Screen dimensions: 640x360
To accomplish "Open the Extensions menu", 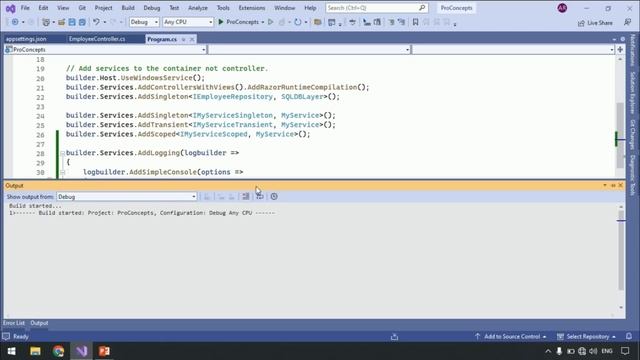I will [x=252, y=8].
